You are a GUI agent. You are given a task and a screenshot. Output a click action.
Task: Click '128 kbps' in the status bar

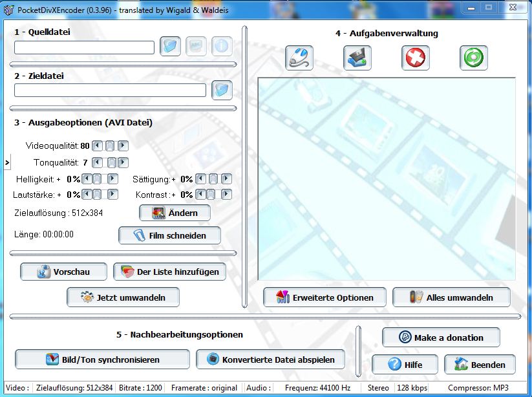[412, 388]
